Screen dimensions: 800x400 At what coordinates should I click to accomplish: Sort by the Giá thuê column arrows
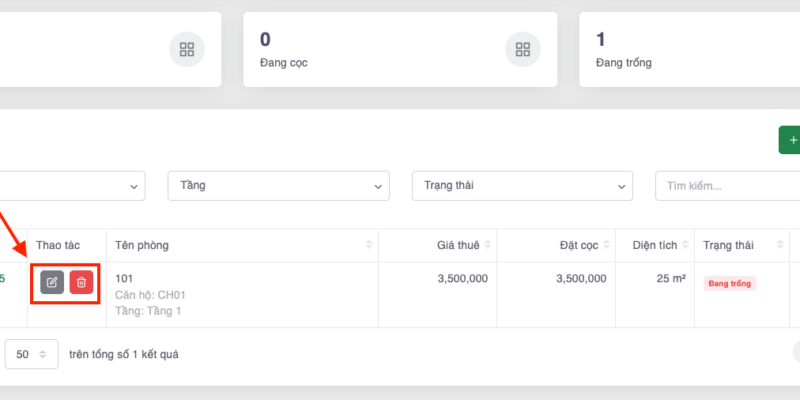click(488, 245)
